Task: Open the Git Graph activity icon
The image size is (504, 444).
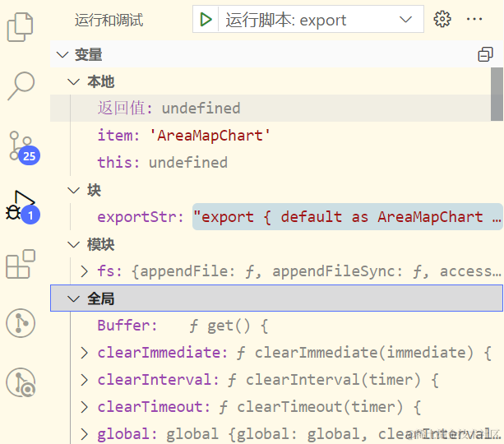Action: point(21,323)
